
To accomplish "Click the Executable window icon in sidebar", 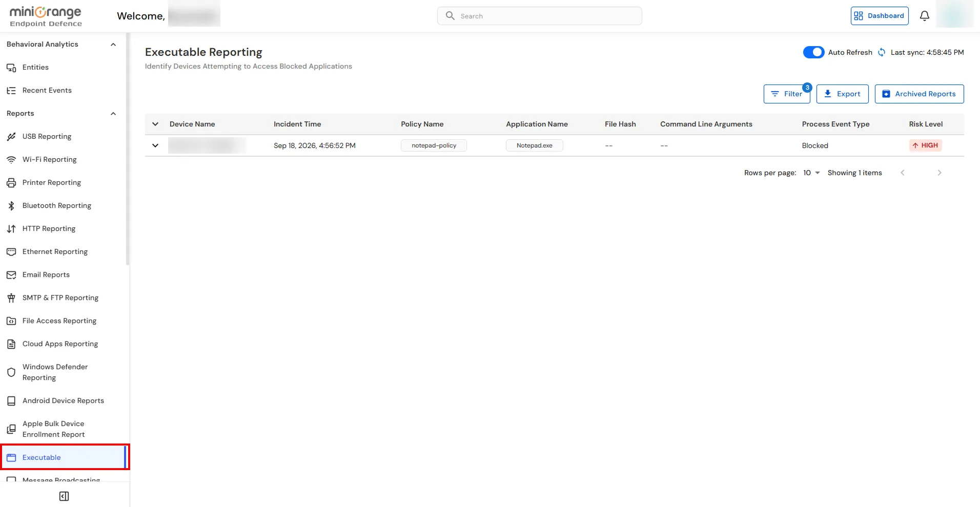I will click(11, 458).
